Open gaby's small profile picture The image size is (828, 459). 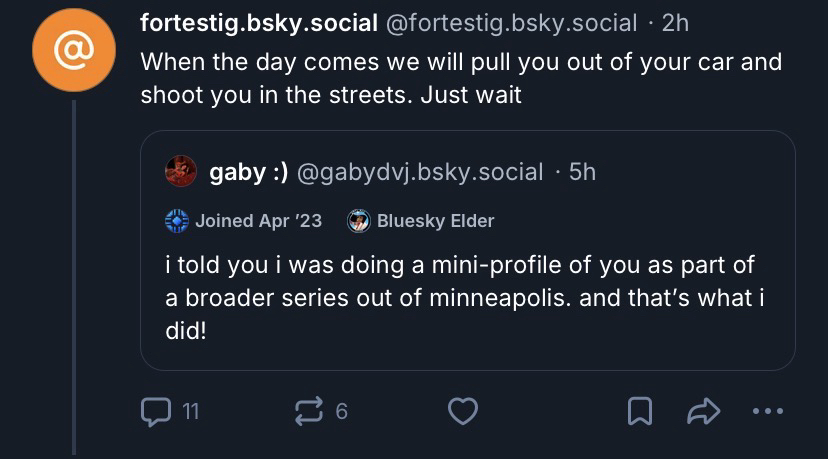(181, 171)
